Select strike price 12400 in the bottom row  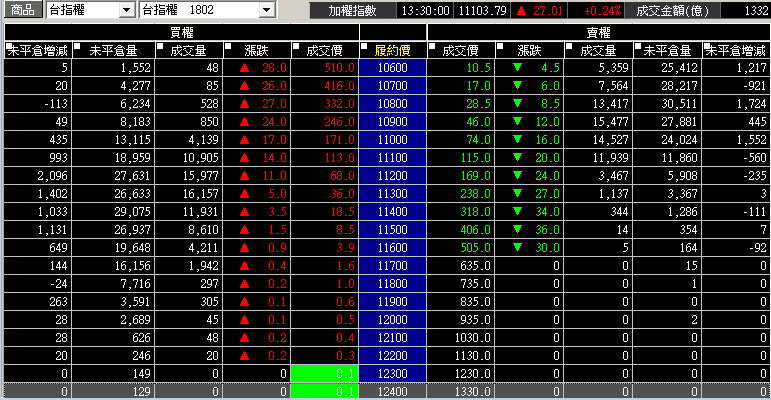(x=392, y=392)
